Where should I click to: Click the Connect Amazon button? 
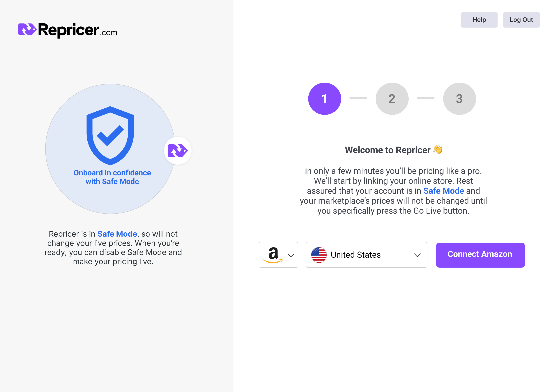pos(480,255)
